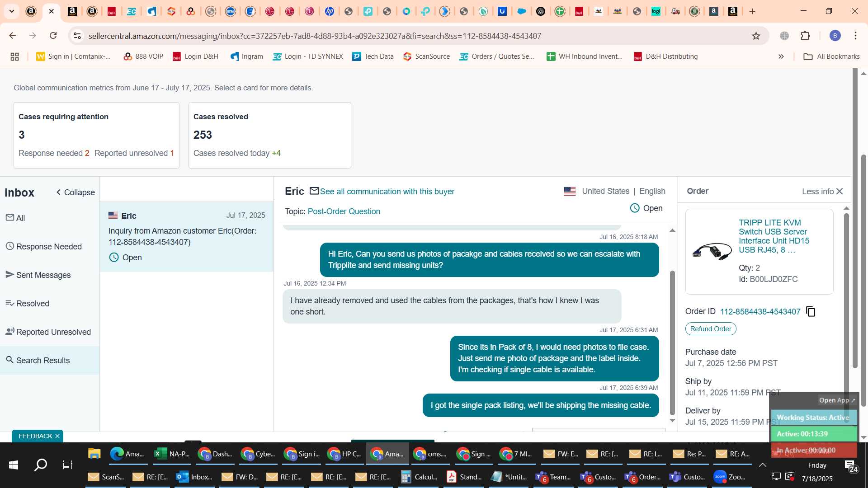
Task: Open Post-Order Question topic link
Action: (344, 211)
